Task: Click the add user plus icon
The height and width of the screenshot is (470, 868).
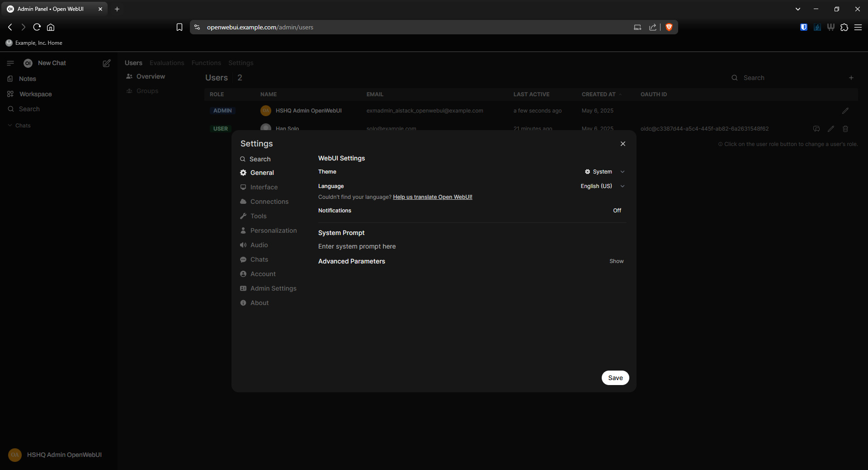Action: (x=851, y=78)
